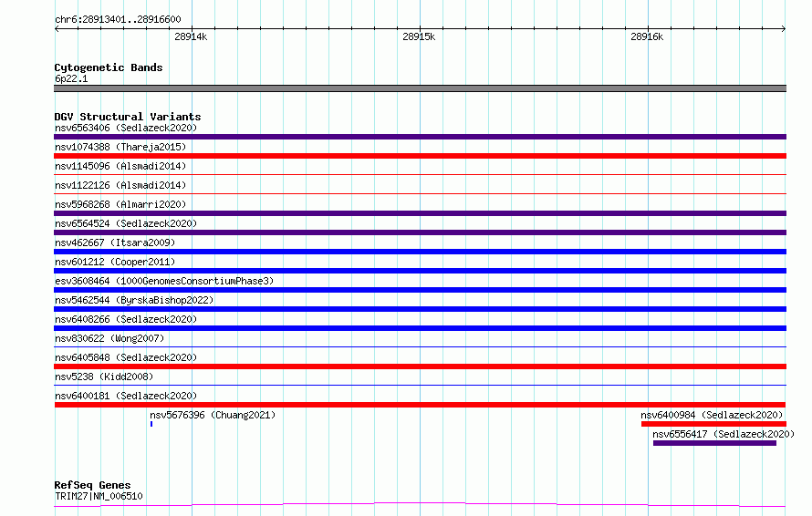Viewport: 812px width, 516px height.
Task: Click the 28916k ruler position label
Action: (647, 36)
